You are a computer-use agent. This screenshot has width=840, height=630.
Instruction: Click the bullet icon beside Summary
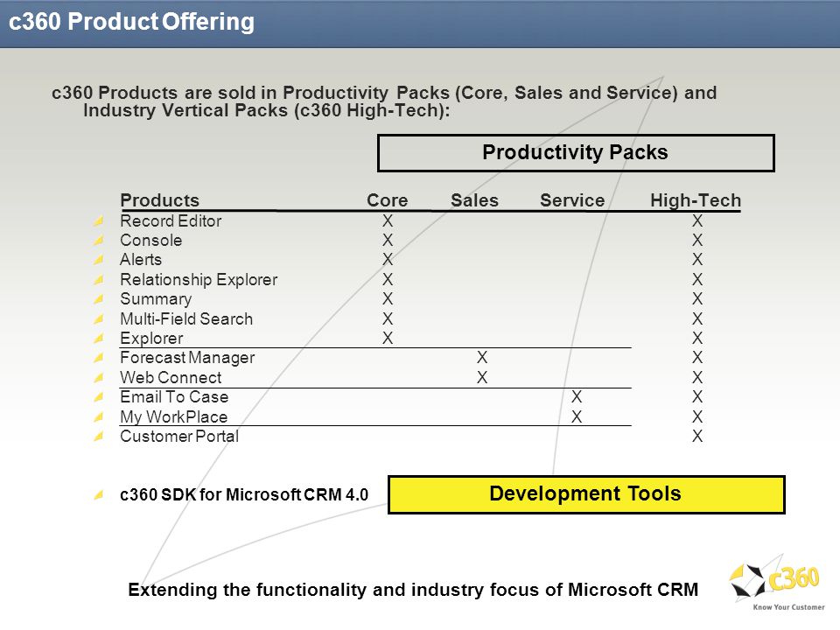click(99, 299)
